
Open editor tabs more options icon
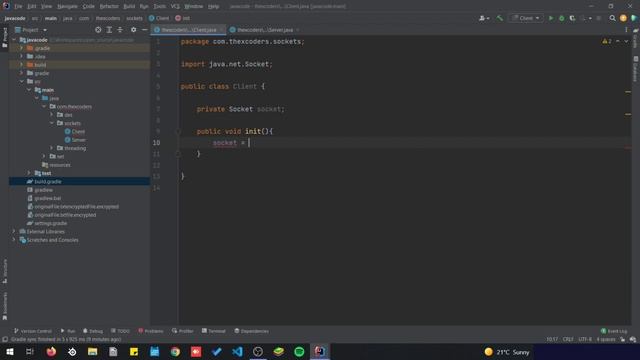pyautogui.click(x=626, y=30)
